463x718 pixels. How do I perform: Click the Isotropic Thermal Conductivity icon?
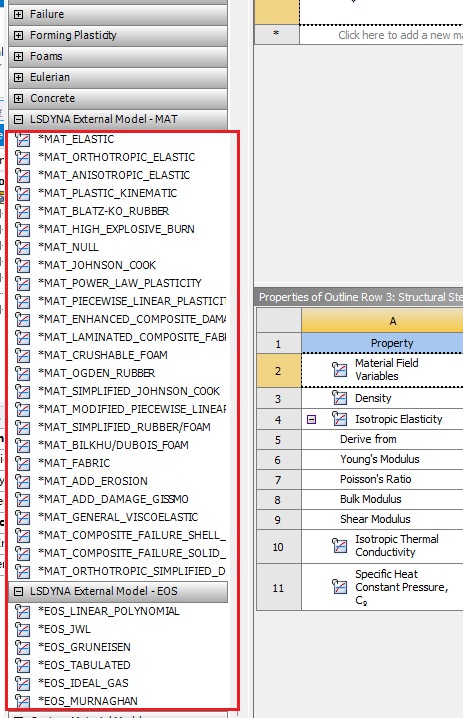(340, 546)
